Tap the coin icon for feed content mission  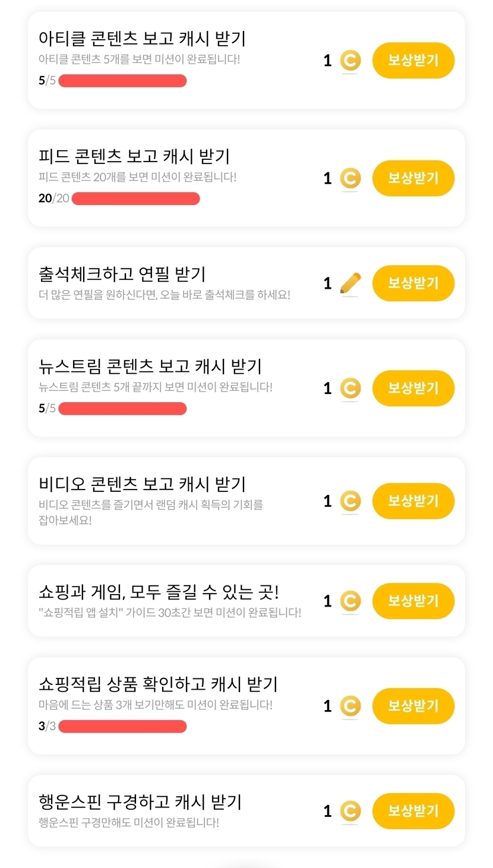[350, 178]
